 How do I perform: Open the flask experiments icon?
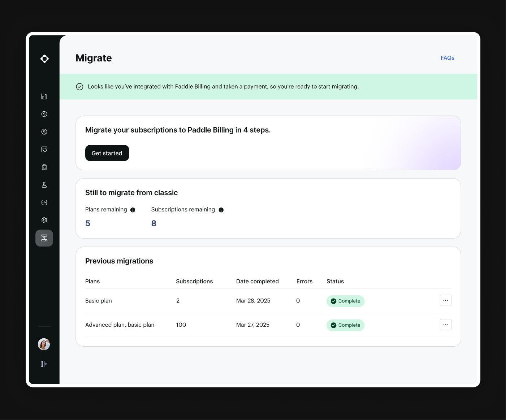coord(44,185)
